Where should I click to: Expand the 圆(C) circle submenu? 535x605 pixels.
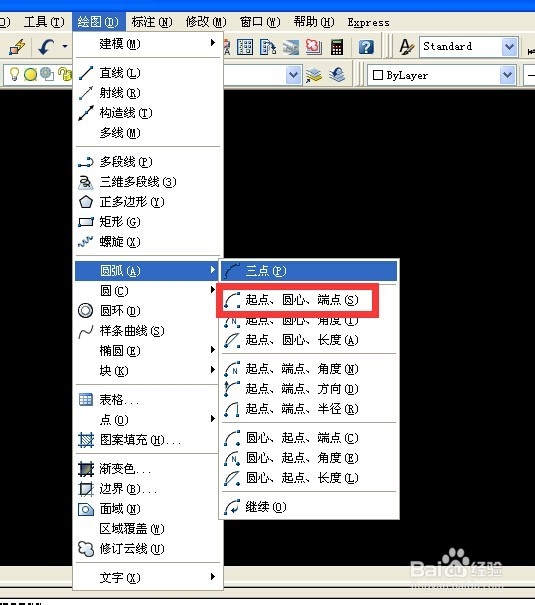coord(148,291)
